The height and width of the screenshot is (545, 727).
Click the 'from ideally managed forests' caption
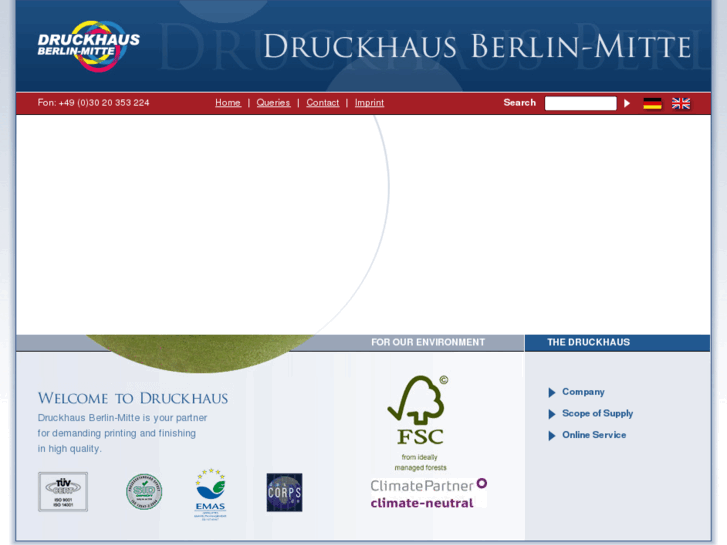tap(420, 462)
